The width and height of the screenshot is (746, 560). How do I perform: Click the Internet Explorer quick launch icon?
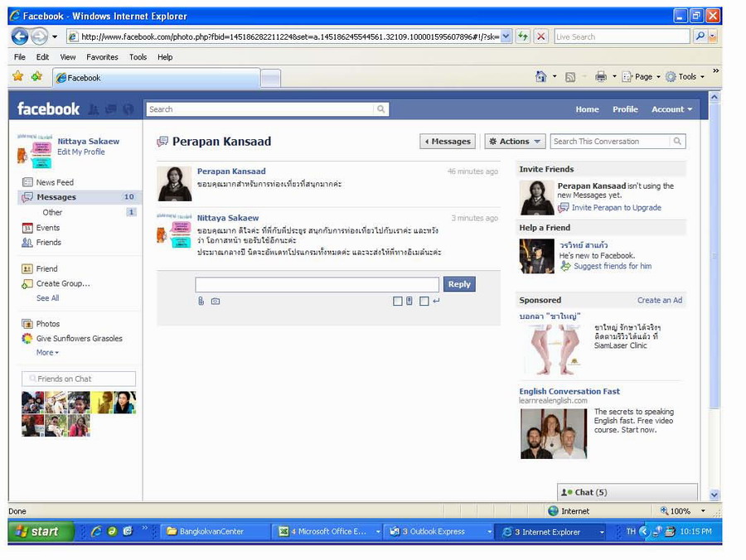[x=96, y=531]
